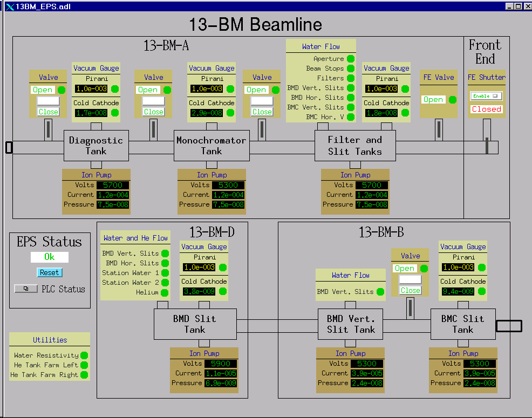Click the Station Water 2 status light
Viewport: 532px width, 418px height.
tap(165, 283)
